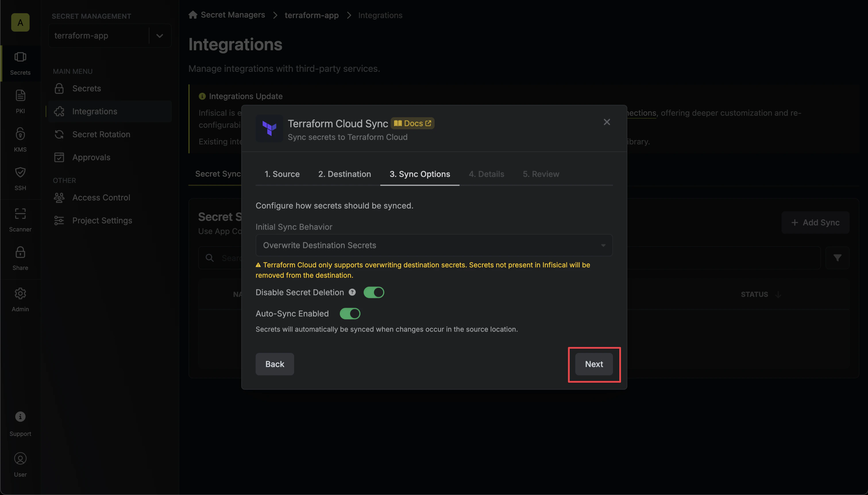Close the Terraform Cloud Sync dialog

pyautogui.click(x=607, y=122)
